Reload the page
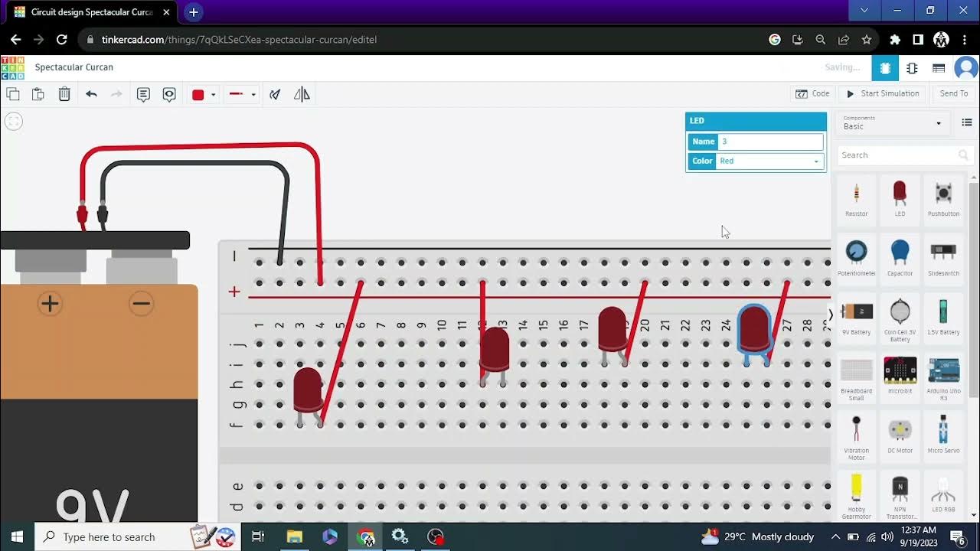The height and width of the screenshot is (551, 980). point(62,40)
